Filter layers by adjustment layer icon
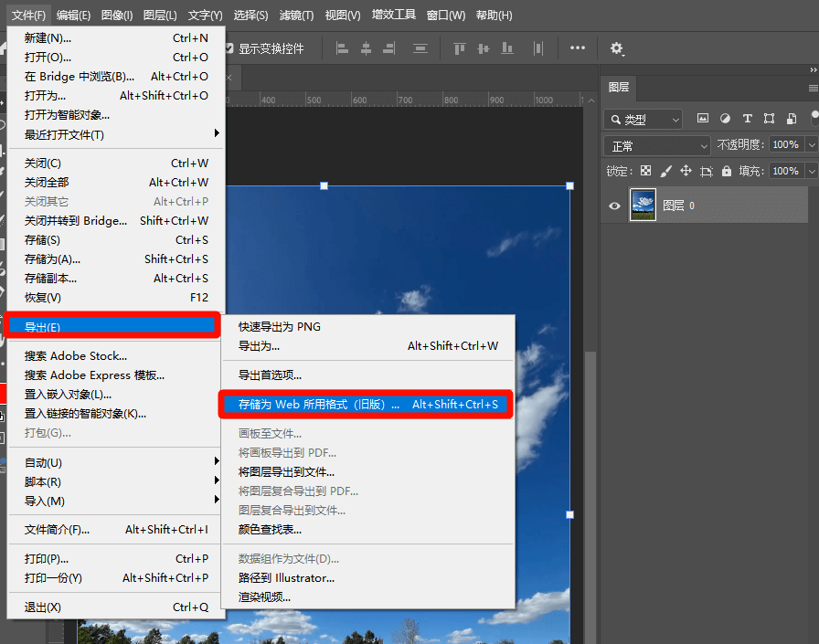This screenshot has width=819, height=644. (725, 119)
